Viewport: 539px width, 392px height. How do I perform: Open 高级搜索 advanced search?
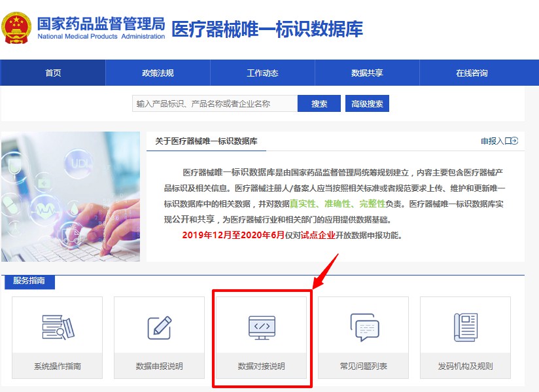point(367,103)
